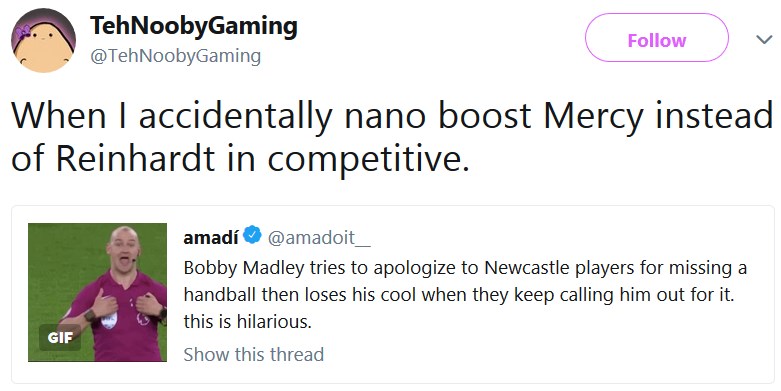Open the TehNoobyGaming display name
The image size is (781, 391).
[x=193, y=26]
